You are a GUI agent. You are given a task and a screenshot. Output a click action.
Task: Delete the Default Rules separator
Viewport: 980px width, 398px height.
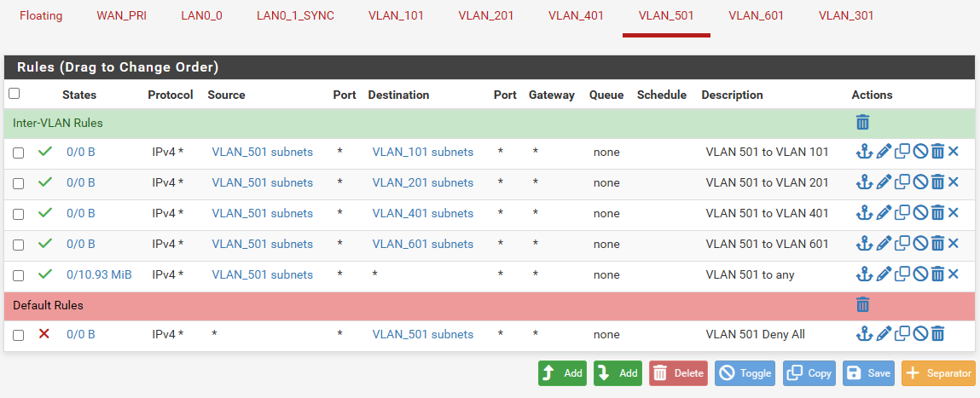(862, 305)
